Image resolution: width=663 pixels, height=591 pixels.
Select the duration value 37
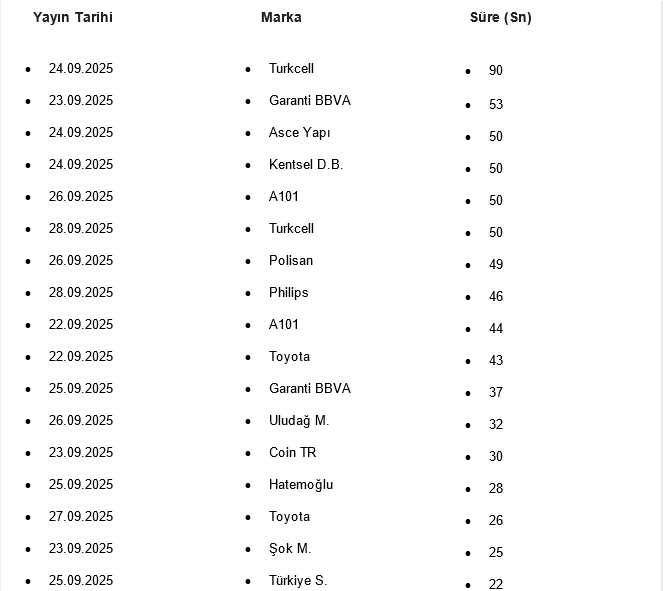pyautogui.click(x=496, y=393)
